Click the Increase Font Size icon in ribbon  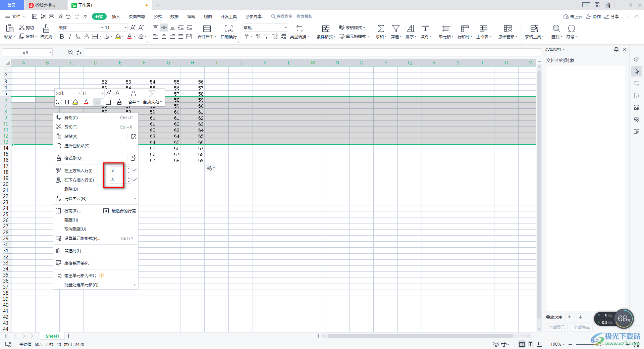coord(133,28)
